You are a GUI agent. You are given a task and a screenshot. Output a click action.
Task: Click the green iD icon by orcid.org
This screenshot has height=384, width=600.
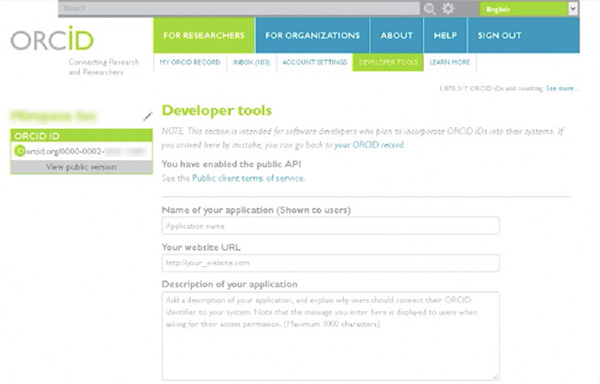20,151
